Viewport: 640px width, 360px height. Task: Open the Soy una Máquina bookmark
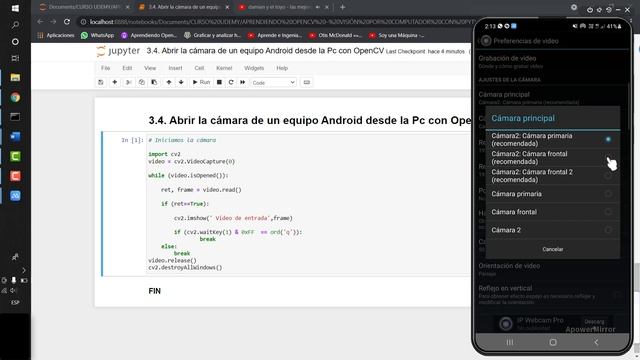[396, 36]
